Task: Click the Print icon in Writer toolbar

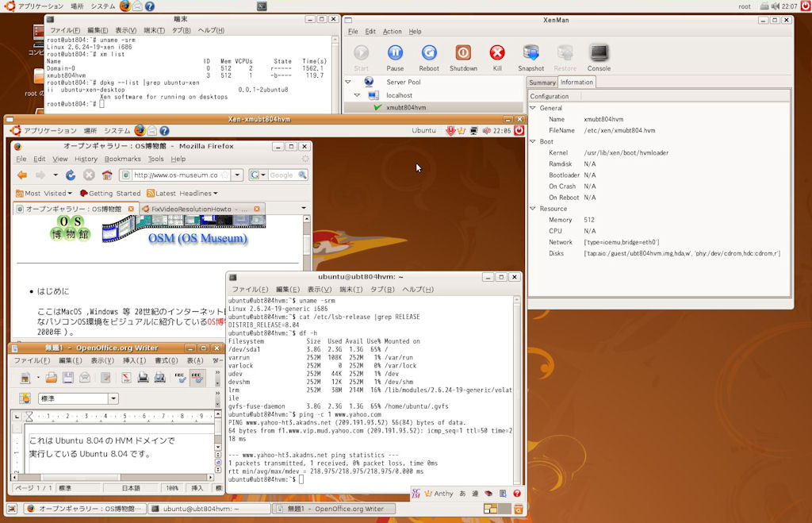Action: click(x=143, y=378)
